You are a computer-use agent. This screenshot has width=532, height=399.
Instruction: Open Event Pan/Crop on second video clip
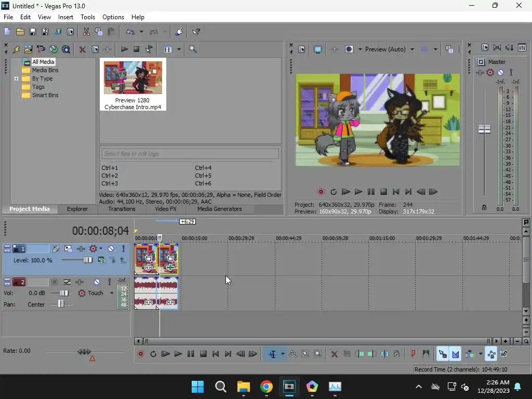170,259
